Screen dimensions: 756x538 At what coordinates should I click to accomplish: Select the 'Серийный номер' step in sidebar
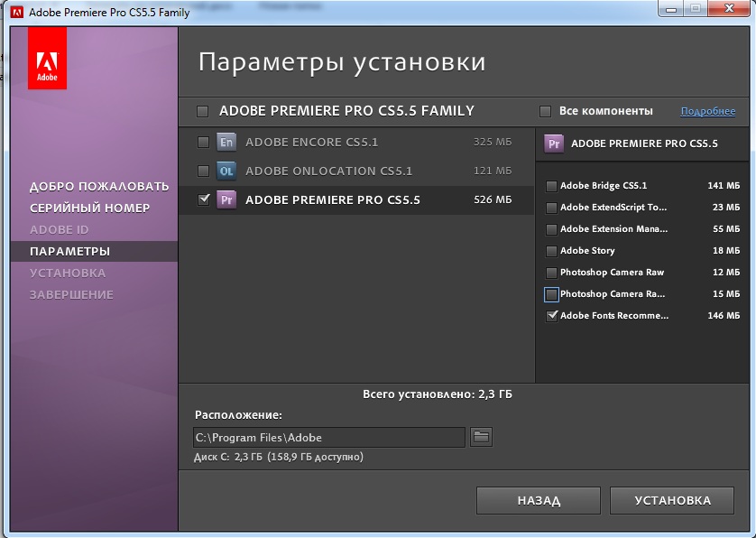[x=89, y=208]
